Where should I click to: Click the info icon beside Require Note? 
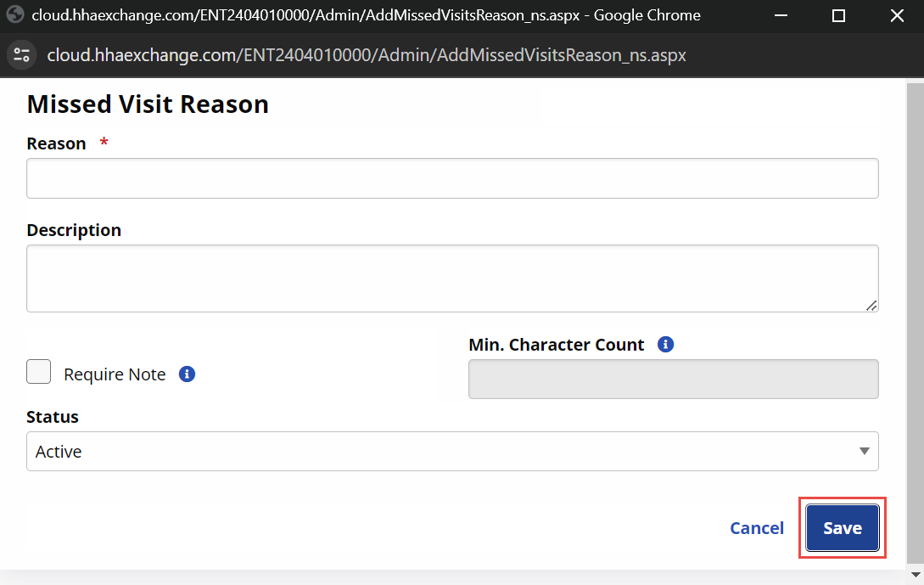click(x=188, y=374)
